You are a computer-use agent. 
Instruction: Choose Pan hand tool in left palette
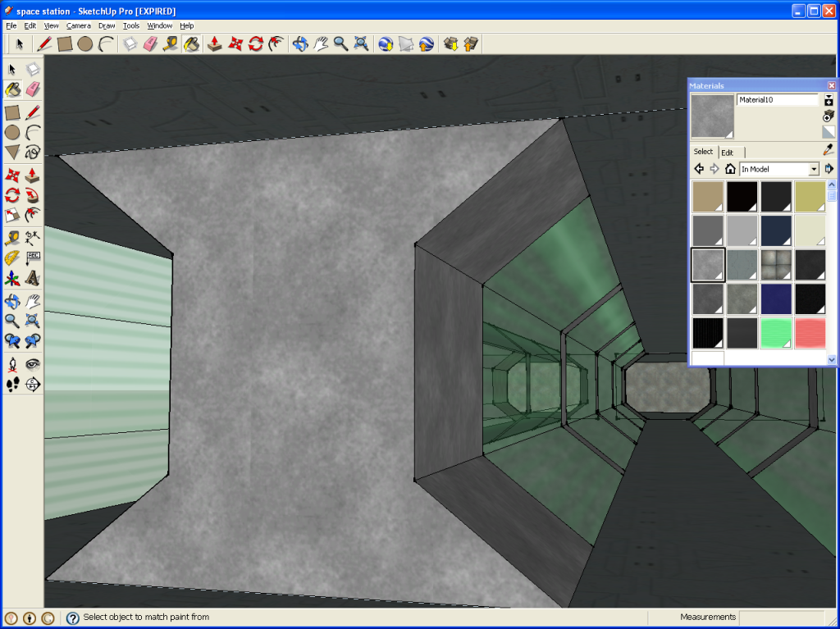(x=33, y=301)
